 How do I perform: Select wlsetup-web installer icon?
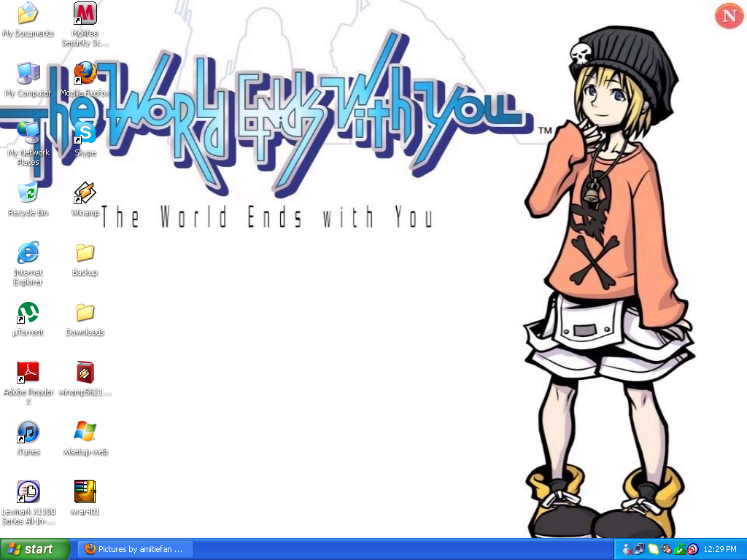(x=85, y=432)
